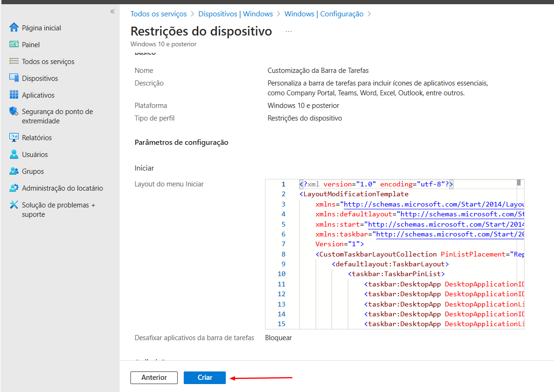
Task: Open Dispositivos sidebar entry
Action: point(40,78)
